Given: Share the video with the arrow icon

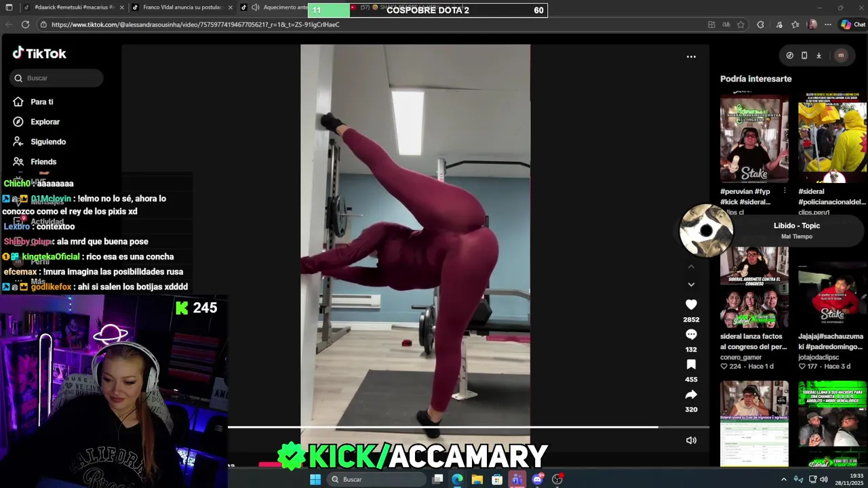Looking at the screenshot, I should click(691, 394).
